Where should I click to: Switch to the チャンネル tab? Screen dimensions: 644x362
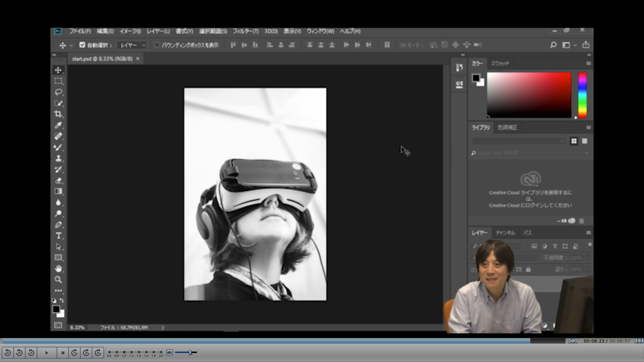point(505,233)
